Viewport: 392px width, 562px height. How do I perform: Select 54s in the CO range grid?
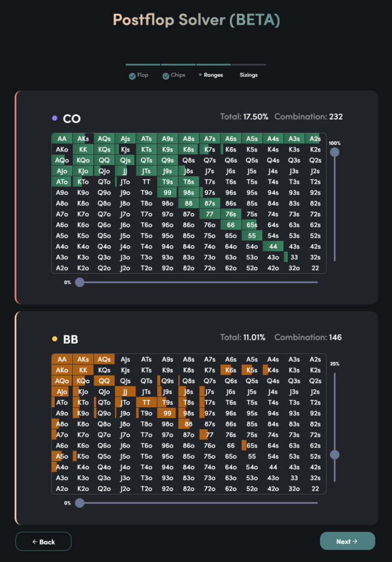(x=273, y=235)
